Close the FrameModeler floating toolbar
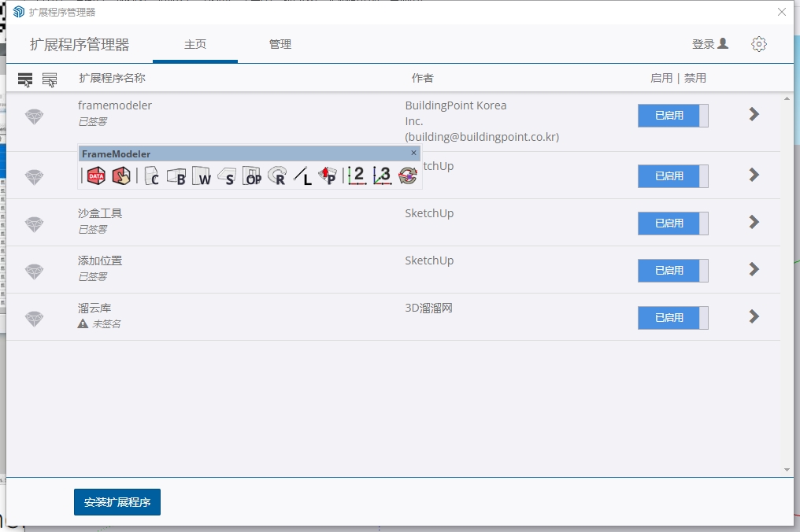This screenshot has height=532, width=800. 413,153
